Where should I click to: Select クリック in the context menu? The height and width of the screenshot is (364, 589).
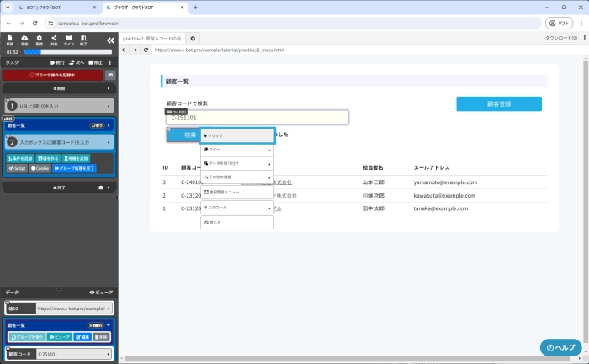pos(237,135)
